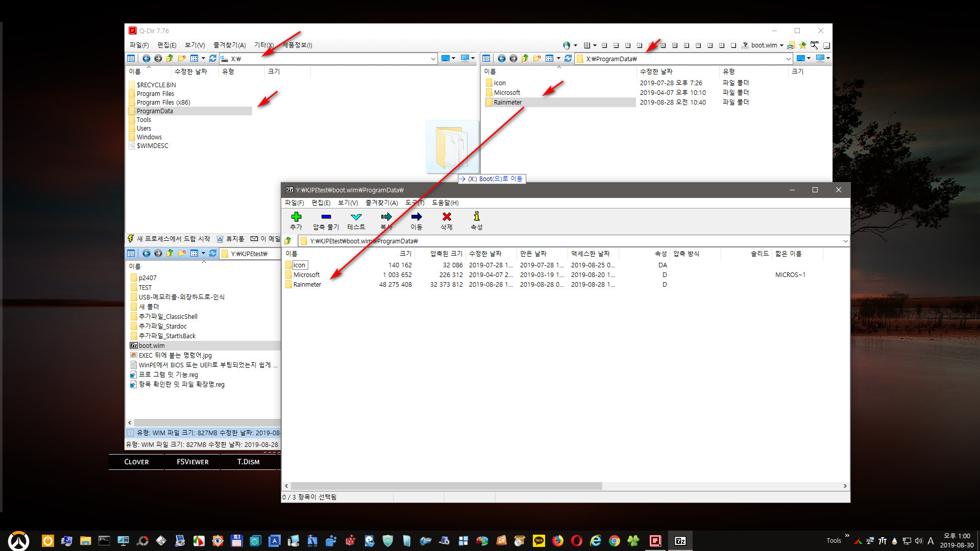This screenshot has height=551, width=980.
Task: Open layout-grid dropdown arrow in Q-Dir toolbar
Action: [595, 45]
